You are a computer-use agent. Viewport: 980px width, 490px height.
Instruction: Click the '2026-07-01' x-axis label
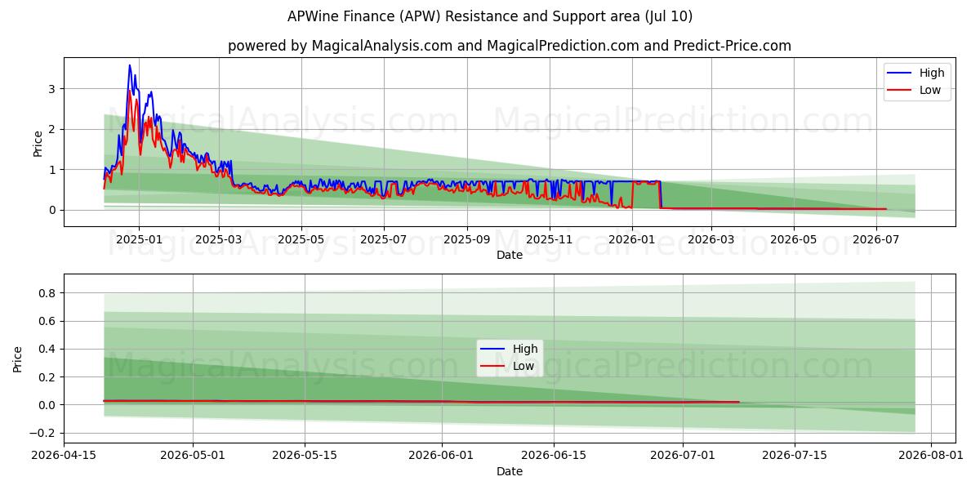tap(681, 456)
